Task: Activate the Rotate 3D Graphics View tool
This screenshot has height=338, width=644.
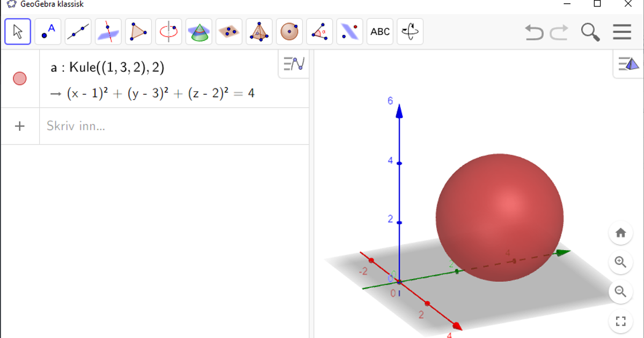Action: (410, 32)
